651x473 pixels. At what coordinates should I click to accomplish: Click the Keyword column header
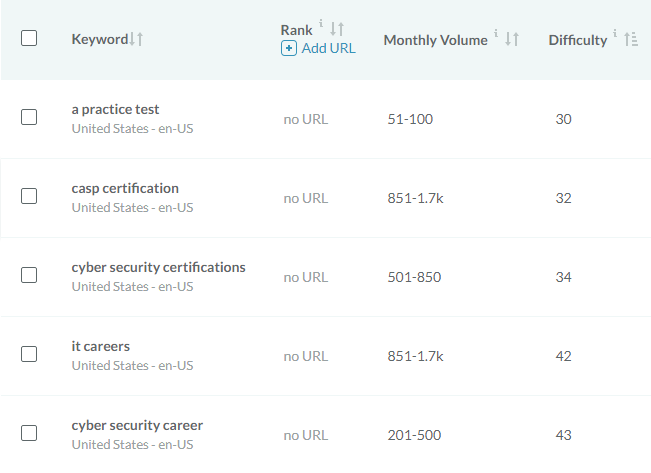pyautogui.click(x=99, y=39)
